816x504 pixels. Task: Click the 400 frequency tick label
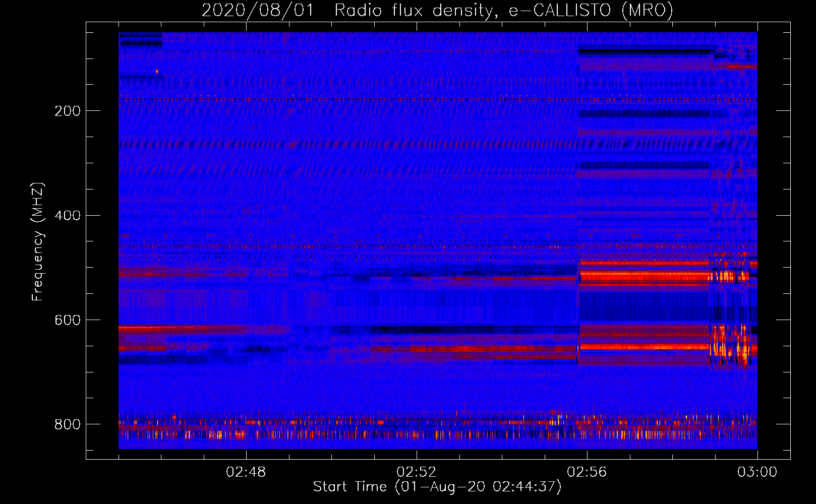coord(68,216)
